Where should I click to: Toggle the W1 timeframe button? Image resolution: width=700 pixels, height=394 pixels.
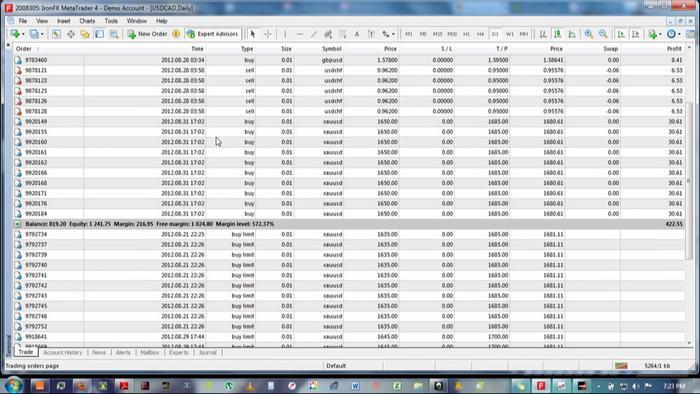[509, 34]
